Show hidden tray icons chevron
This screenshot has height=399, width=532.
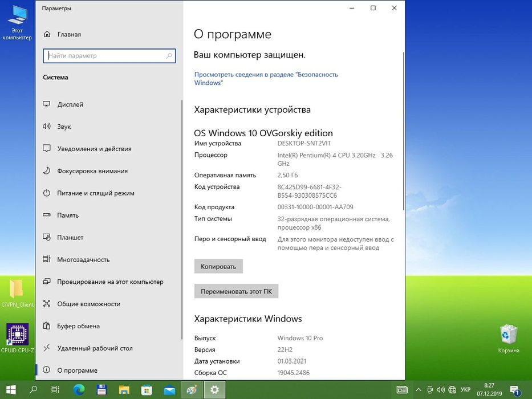[419, 390]
